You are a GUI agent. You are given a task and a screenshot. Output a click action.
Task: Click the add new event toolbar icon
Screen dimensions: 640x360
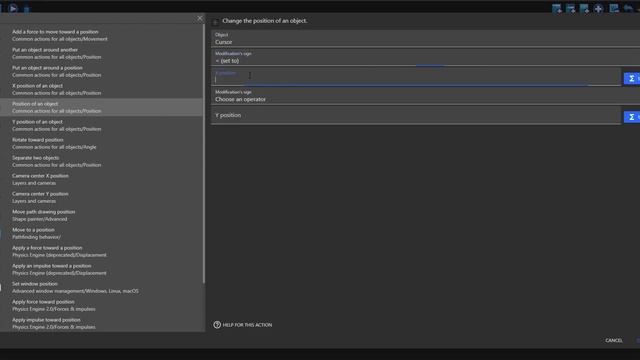tap(556, 9)
